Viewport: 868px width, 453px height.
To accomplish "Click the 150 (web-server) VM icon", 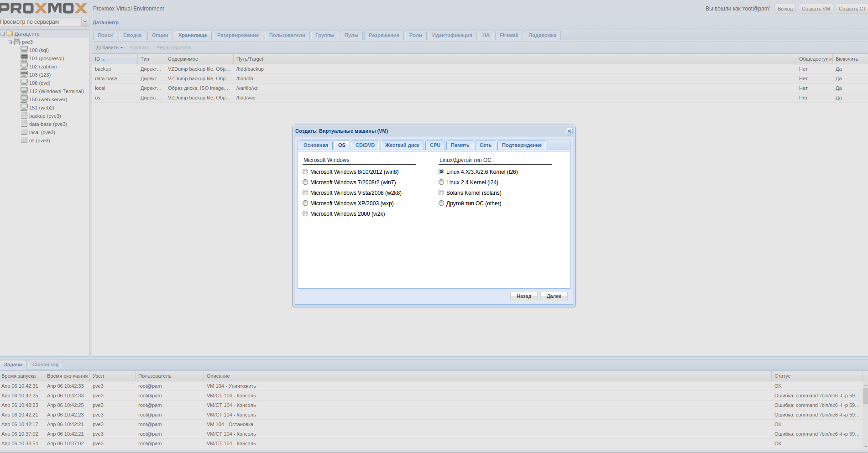I will tap(24, 99).
